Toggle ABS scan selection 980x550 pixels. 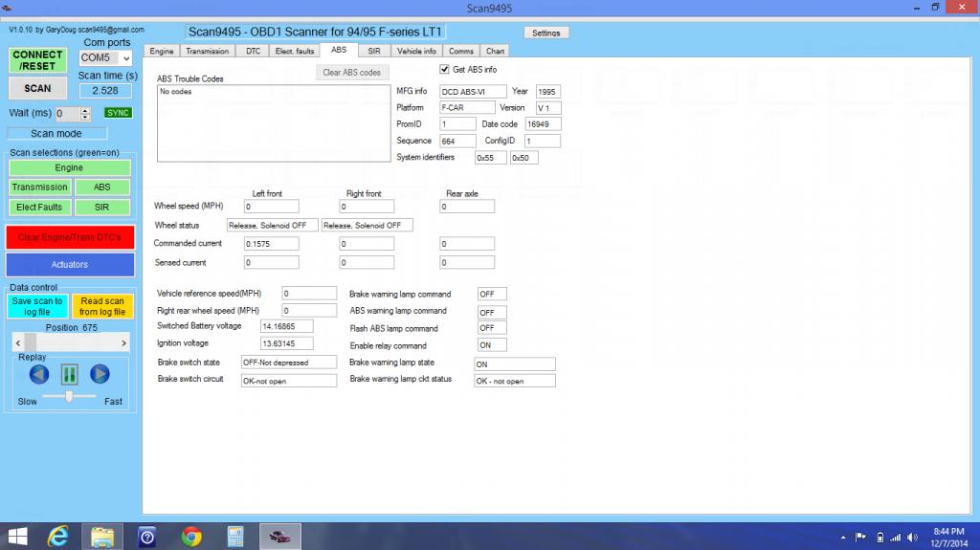102,187
